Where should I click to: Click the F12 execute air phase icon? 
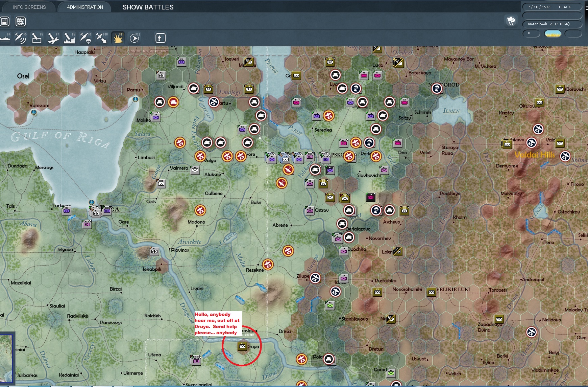(134, 38)
